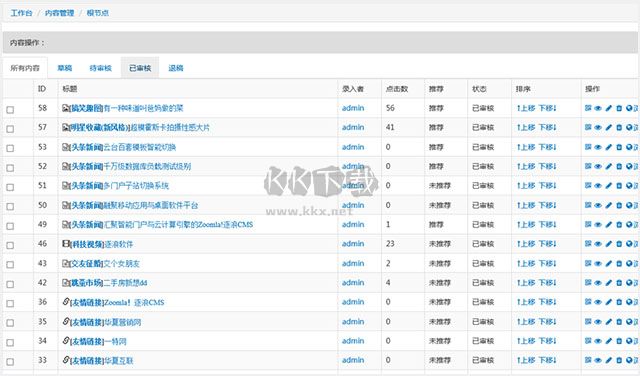The width and height of the screenshot is (640, 376).
Task: Mark the checkbox for article ID 42
Action: coord(10,284)
